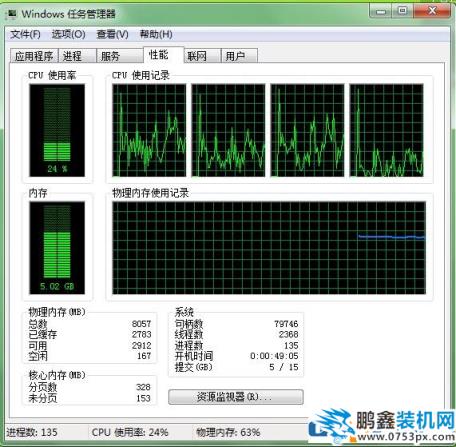Open the 查看(V) menu
Image resolution: width=456 pixels, height=447 pixels.
(112, 34)
